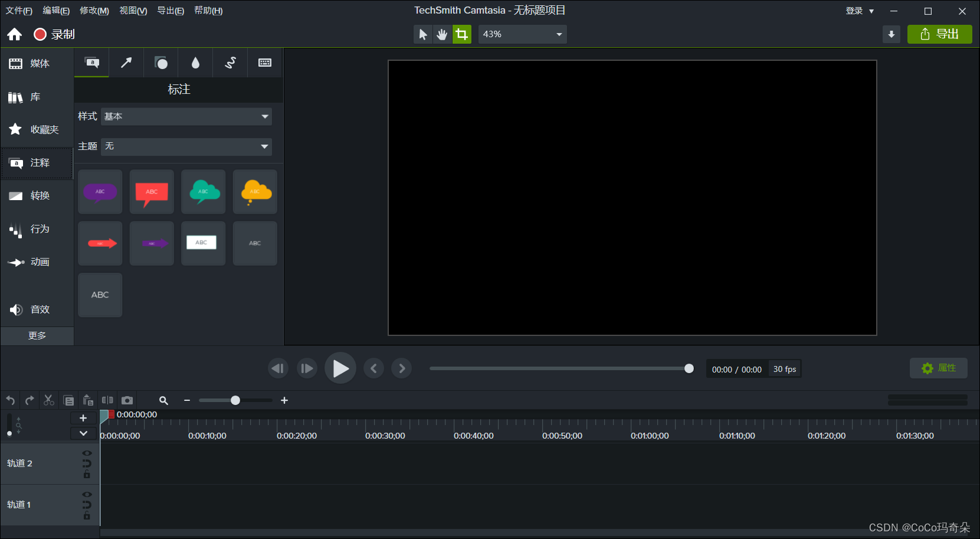Pick the red square speech callout

tap(152, 192)
